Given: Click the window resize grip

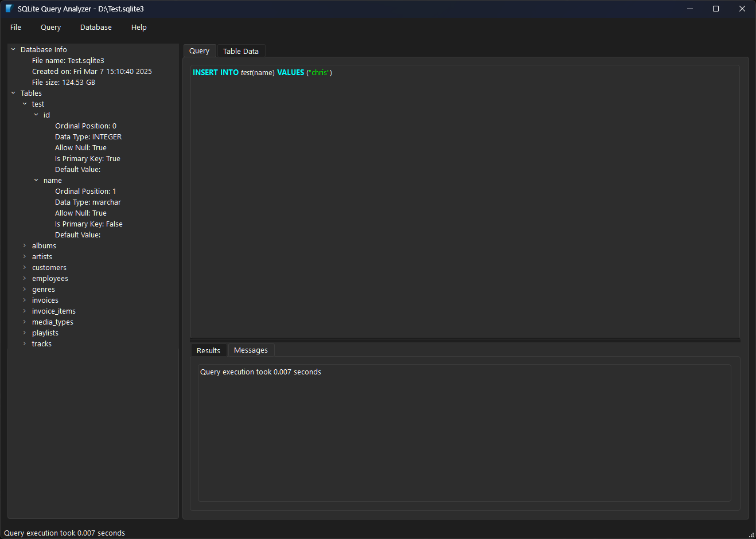Looking at the screenshot, I should (x=751, y=534).
